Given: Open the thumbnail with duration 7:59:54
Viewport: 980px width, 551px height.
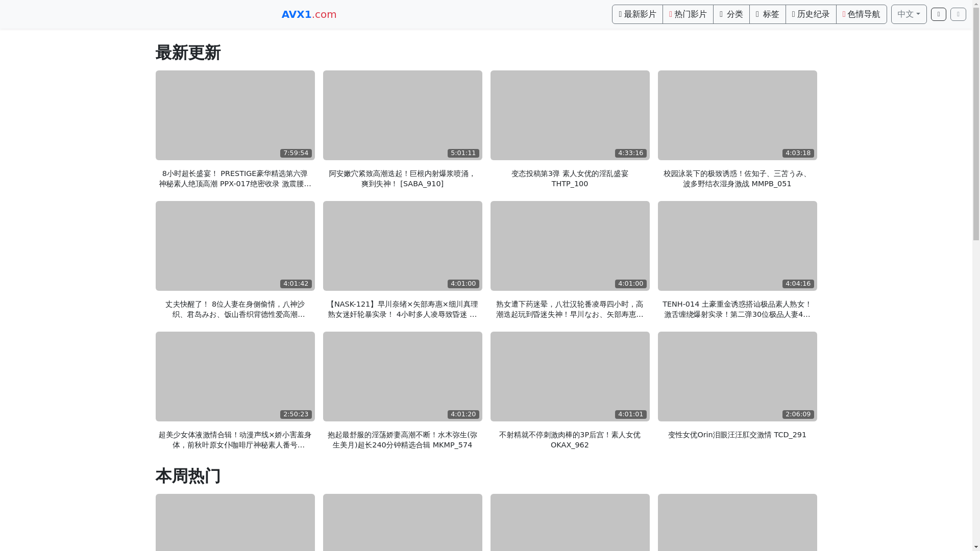Looking at the screenshot, I should coord(235,115).
